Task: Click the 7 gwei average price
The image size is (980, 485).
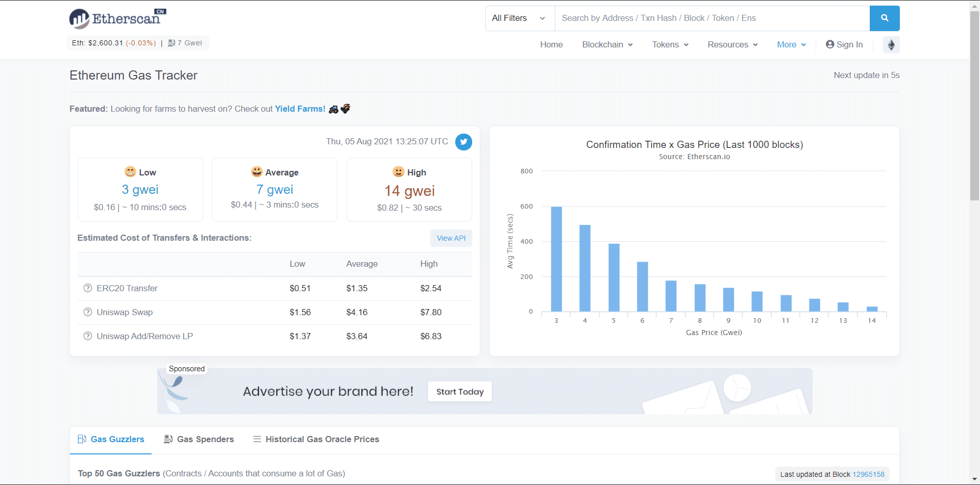Action: pyautogui.click(x=275, y=190)
